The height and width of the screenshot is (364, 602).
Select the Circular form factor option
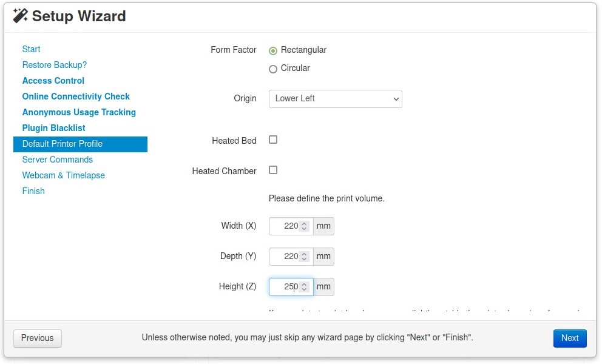click(x=273, y=69)
